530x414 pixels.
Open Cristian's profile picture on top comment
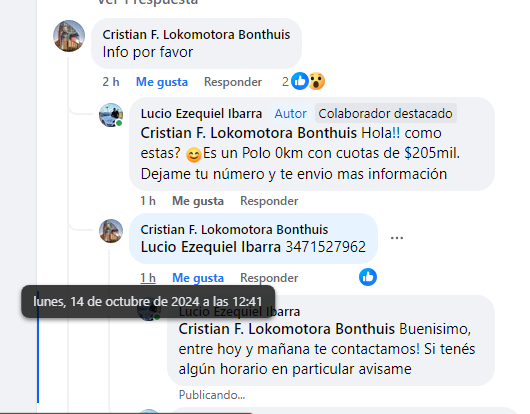click(69, 36)
